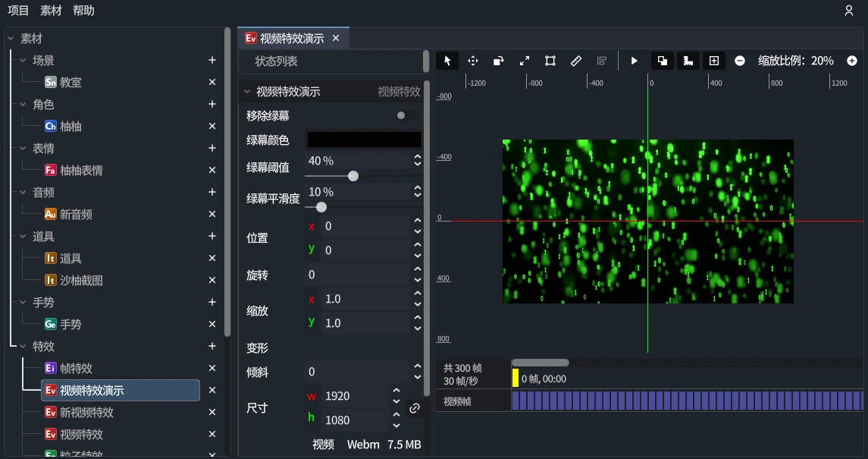Image resolution: width=868 pixels, height=459 pixels.
Task: Toggle the grid overlay button in the toolbar
Action: pyautogui.click(x=713, y=61)
